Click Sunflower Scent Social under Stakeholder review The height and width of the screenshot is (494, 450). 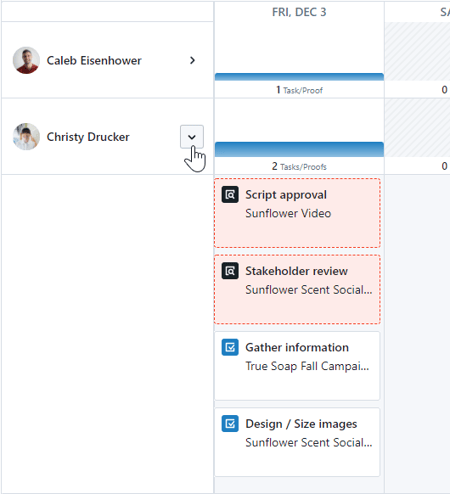(309, 290)
